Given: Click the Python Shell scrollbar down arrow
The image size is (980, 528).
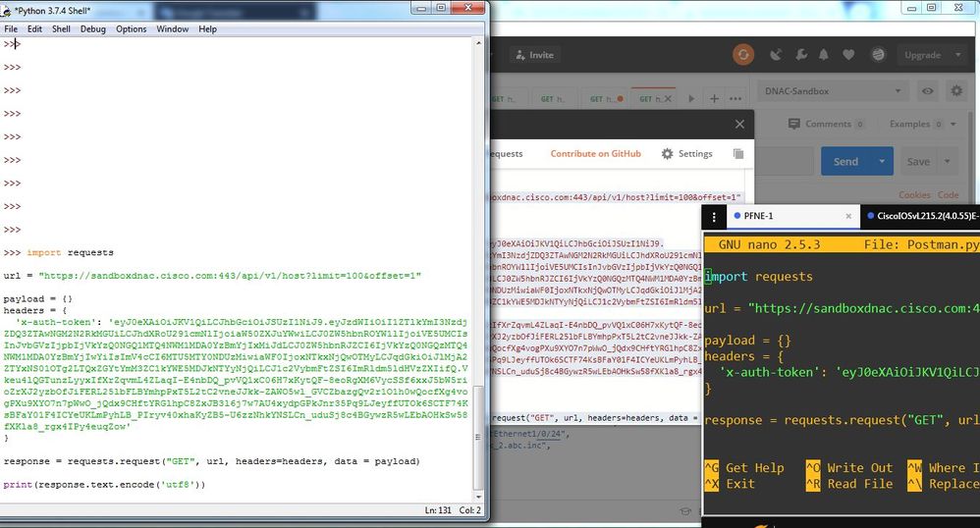Looking at the screenshot, I should pos(479,497).
